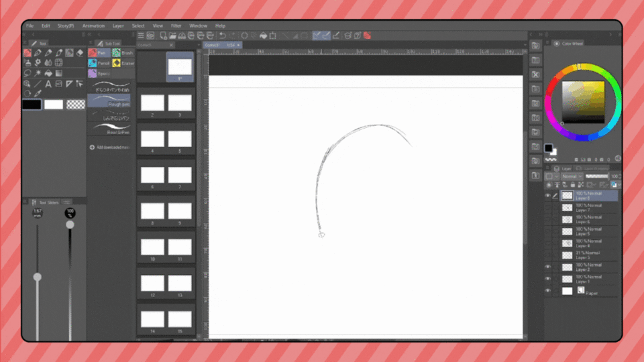The height and width of the screenshot is (362, 644).
Task: Select the Ruler triangle tool
Action: click(x=69, y=84)
